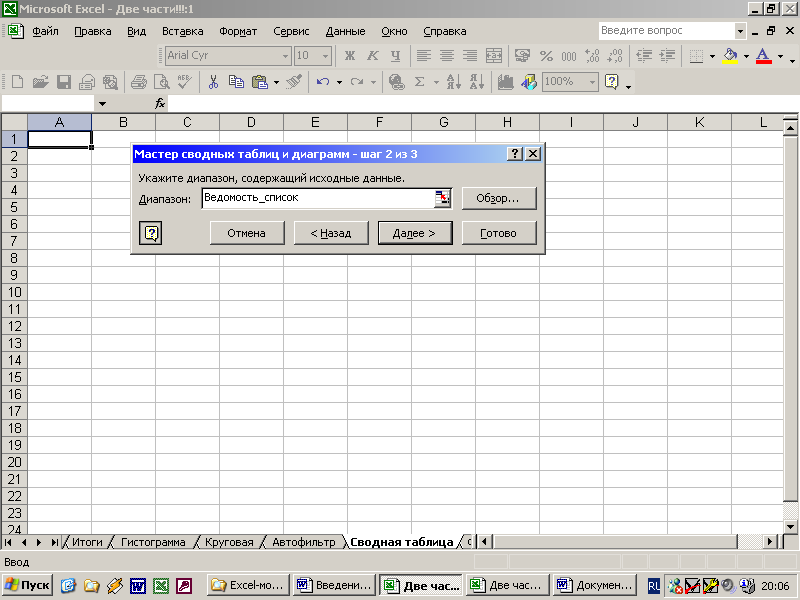This screenshot has height=600, width=800.
Task: Sort ascending with the А-Я icon
Action: point(453,82)
